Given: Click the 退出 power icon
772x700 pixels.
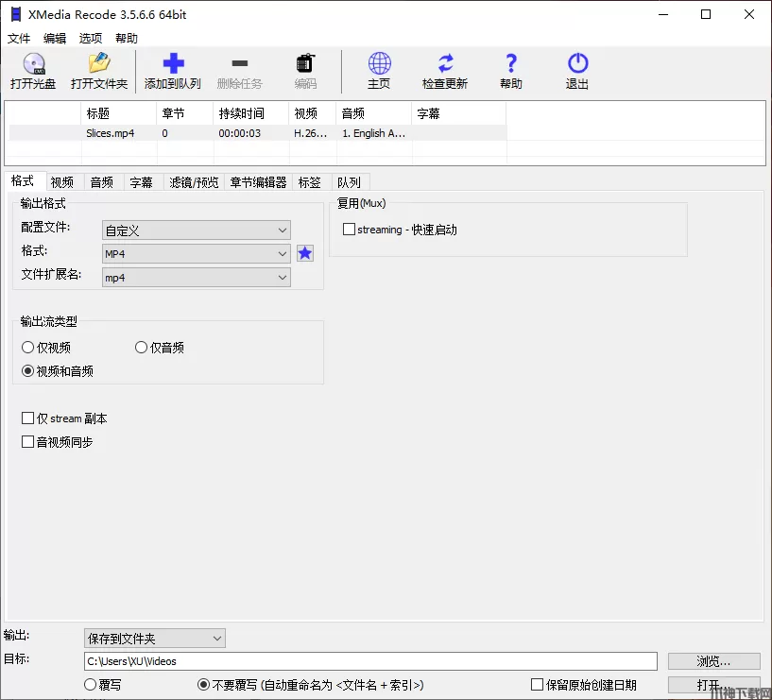Looking at the screenshot, I should [577, 64].
